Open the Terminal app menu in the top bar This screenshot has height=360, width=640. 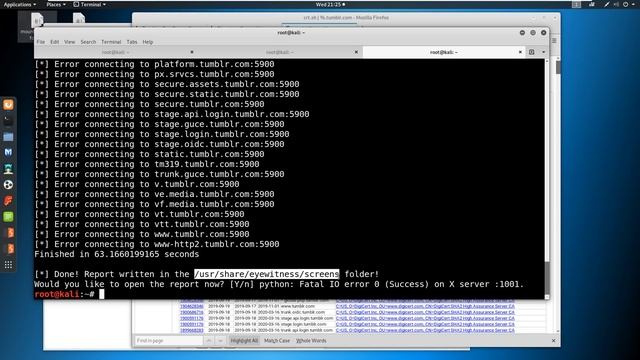coord(89,4)
